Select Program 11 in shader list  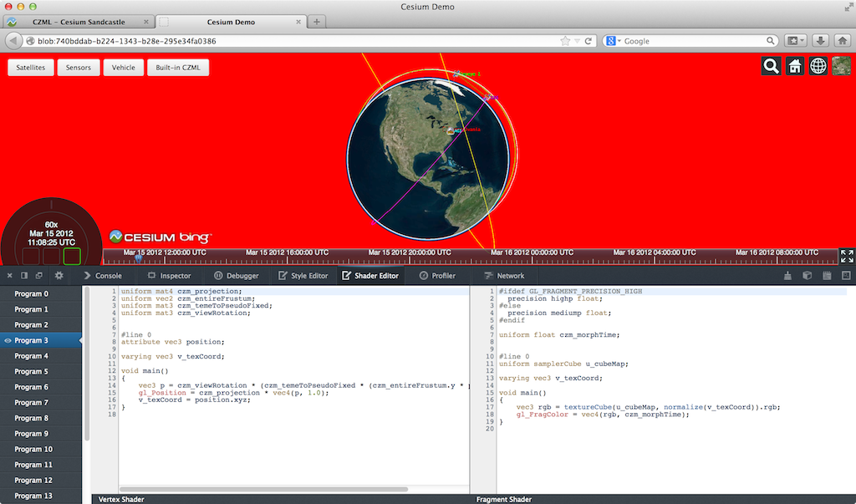point(41,465)
